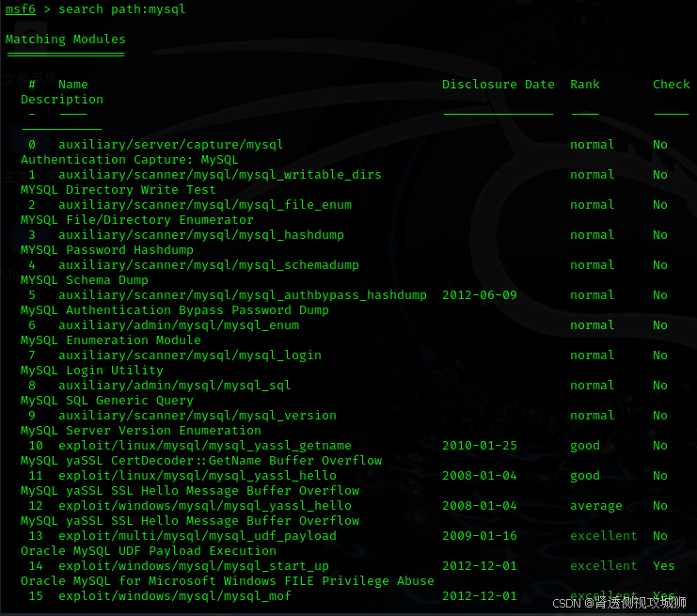Select module path mysql_udf_payload

point(198,536)
